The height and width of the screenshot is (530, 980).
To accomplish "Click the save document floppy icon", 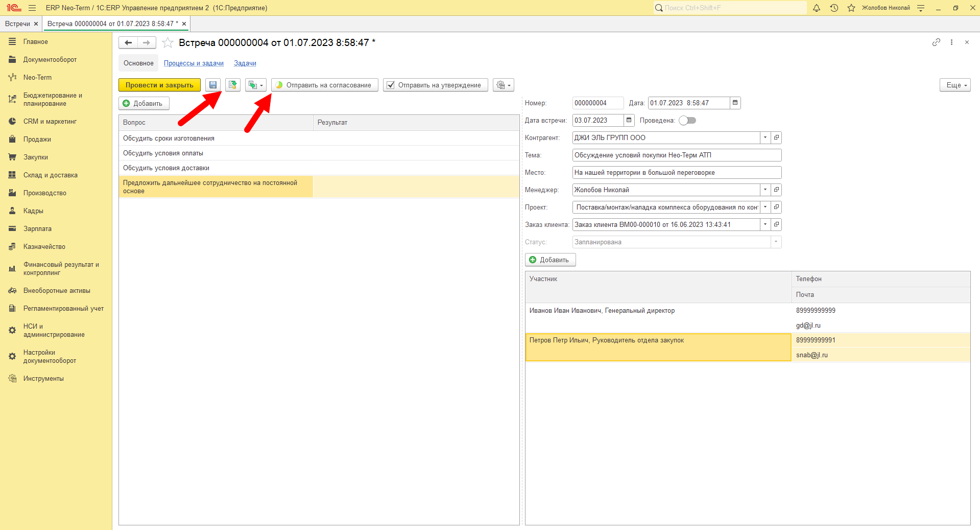I will point(213,85).
